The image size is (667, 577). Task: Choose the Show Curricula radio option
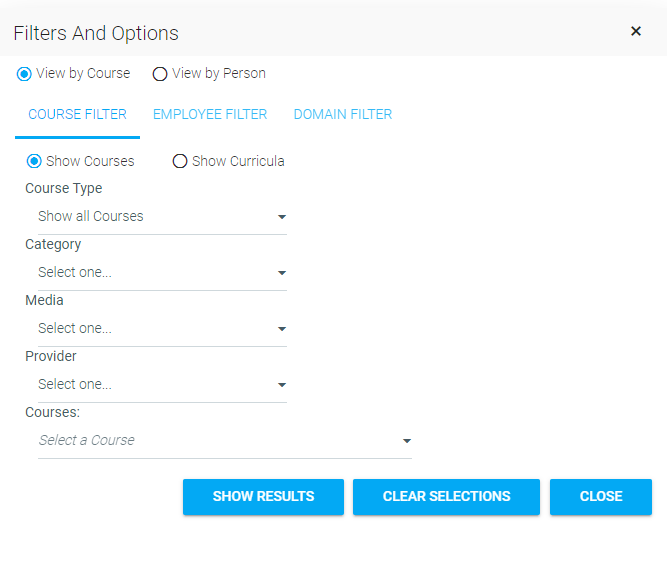[x=180, y=161]
